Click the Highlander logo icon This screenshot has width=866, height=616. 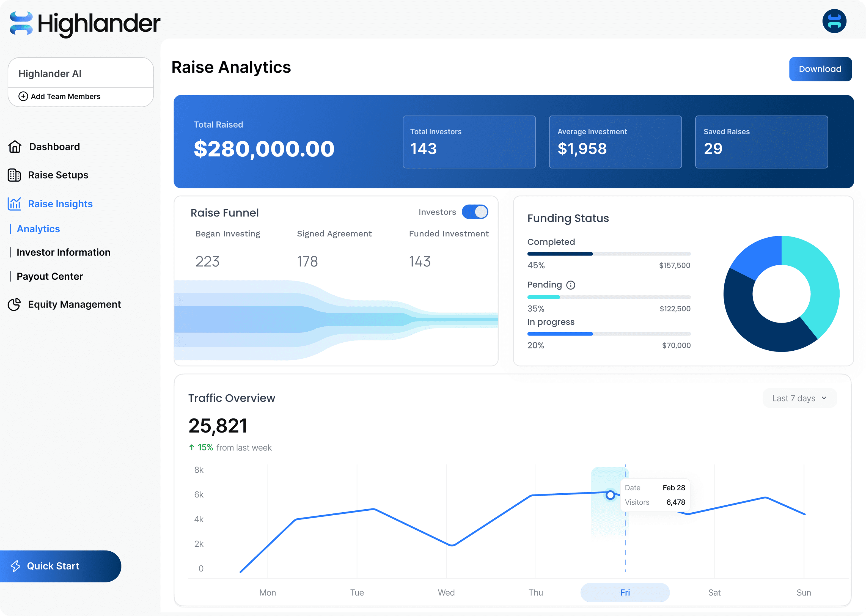pos(21,23)
